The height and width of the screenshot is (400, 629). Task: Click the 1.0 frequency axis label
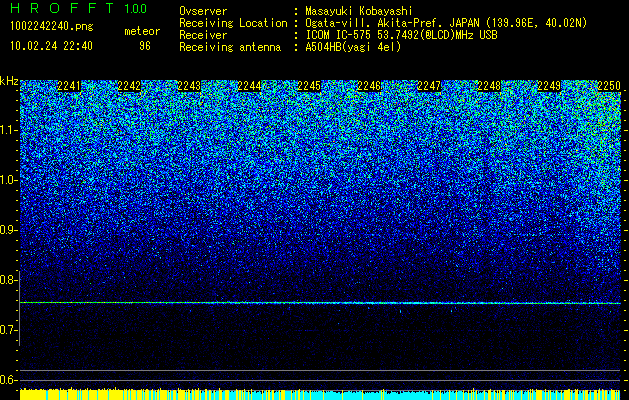(9, 180)
